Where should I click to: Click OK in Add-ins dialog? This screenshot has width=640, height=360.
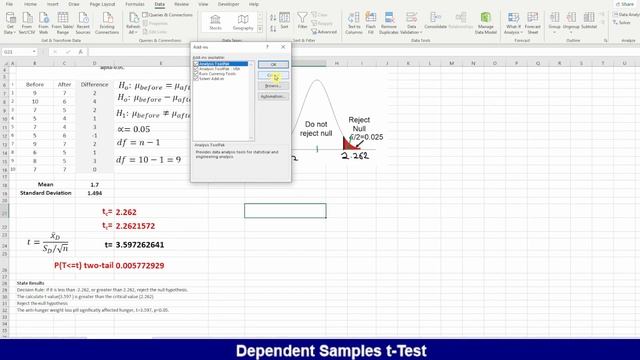273,64
